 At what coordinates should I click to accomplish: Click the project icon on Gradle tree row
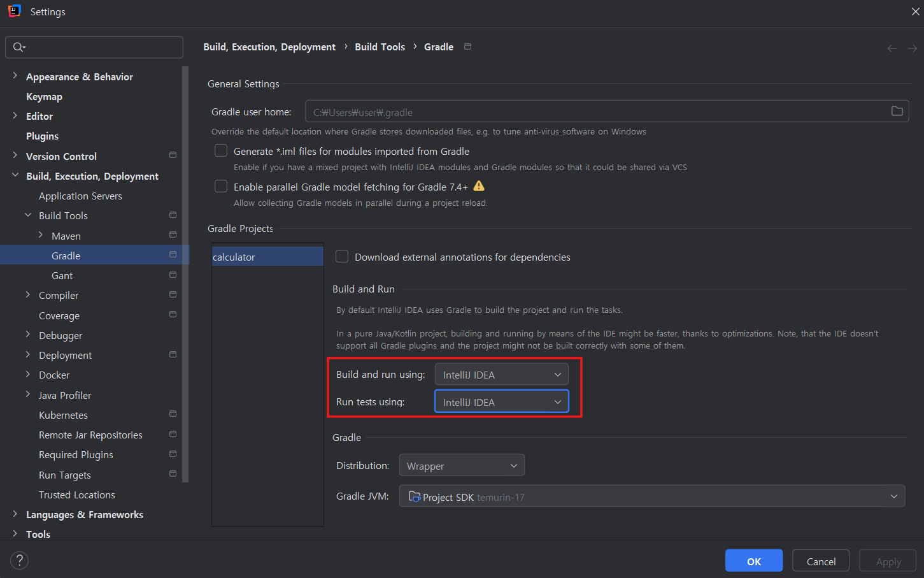pyautogui.click(x=173, y=255)
